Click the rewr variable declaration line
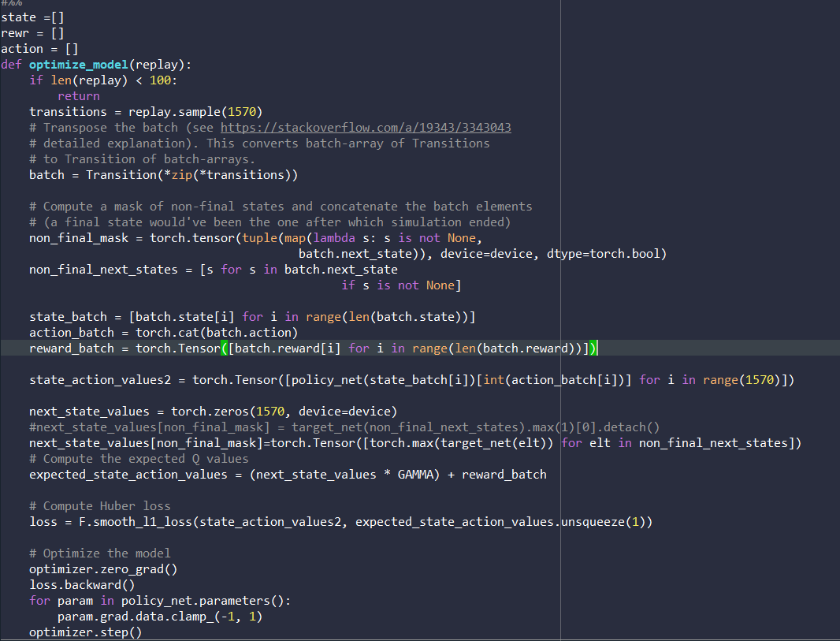 32,33
